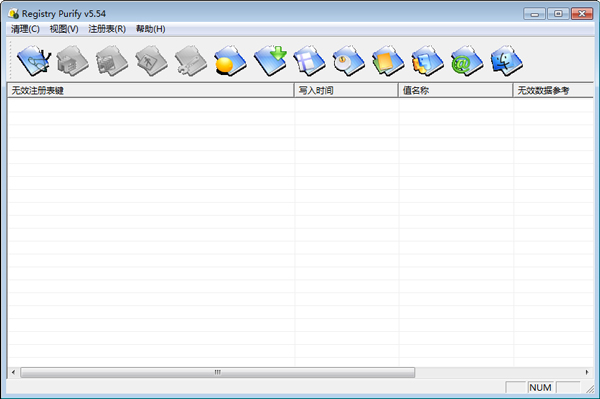Click the blue folder icon with disc
This screenshot has width=600, height=399.
pos(349,60)
